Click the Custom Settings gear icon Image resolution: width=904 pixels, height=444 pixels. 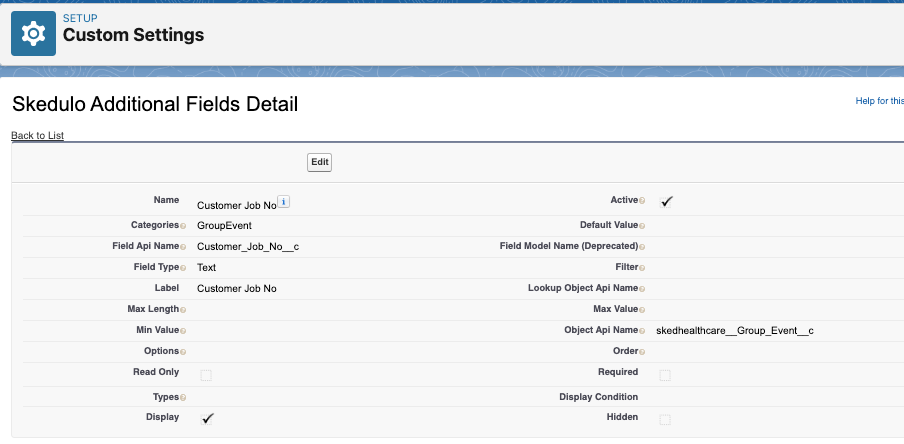[x=33, y=33]
